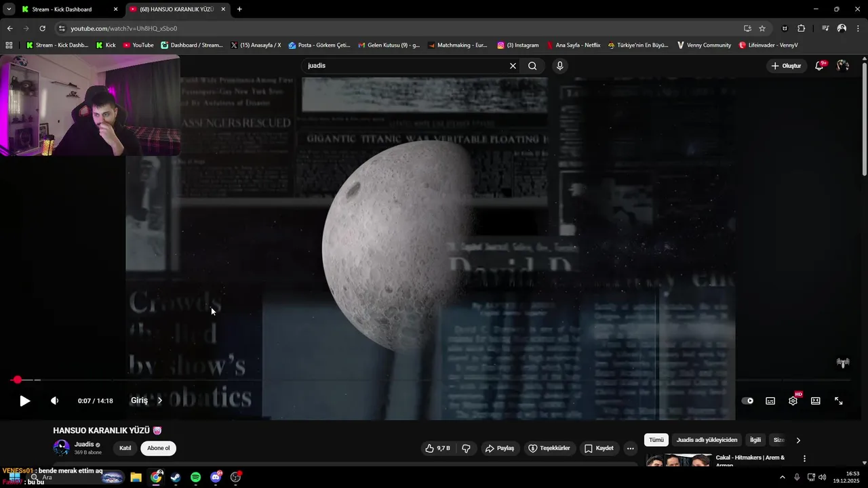Image resolution: width=868 pixels, height=488 pixels.
Task: Open the Gelen Kutusu Gmail bookmark
Action: 389,45
